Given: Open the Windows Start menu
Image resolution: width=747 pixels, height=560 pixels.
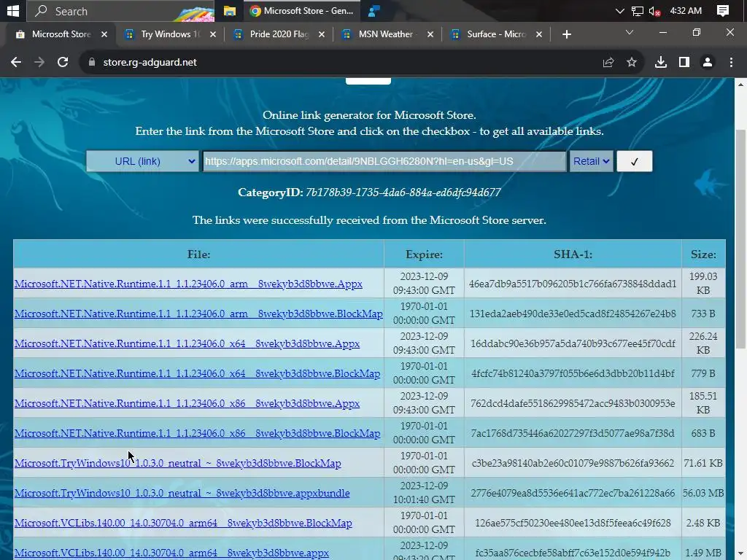Looking at the screenshot, I should [x=13, y=10].
